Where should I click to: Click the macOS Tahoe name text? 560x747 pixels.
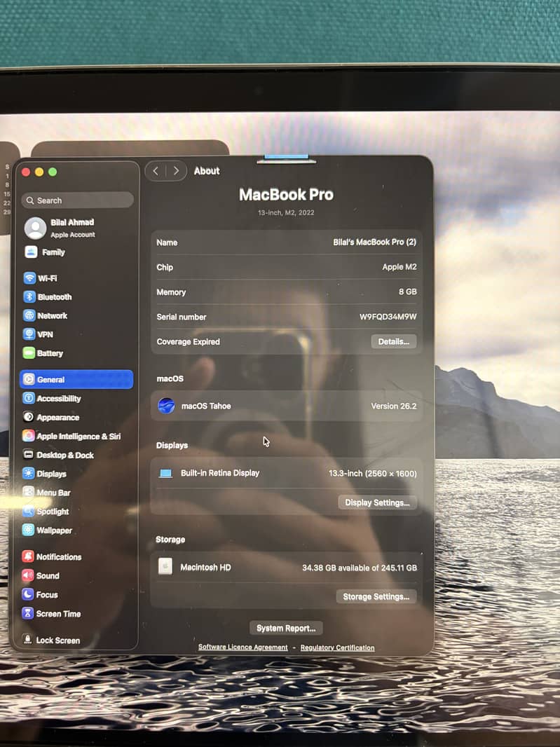click(x=206, y=406)
